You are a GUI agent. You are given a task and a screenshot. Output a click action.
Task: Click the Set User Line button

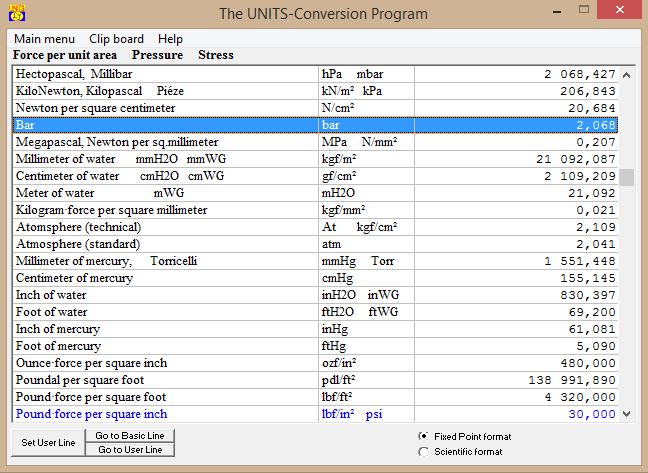click(48, 442)
